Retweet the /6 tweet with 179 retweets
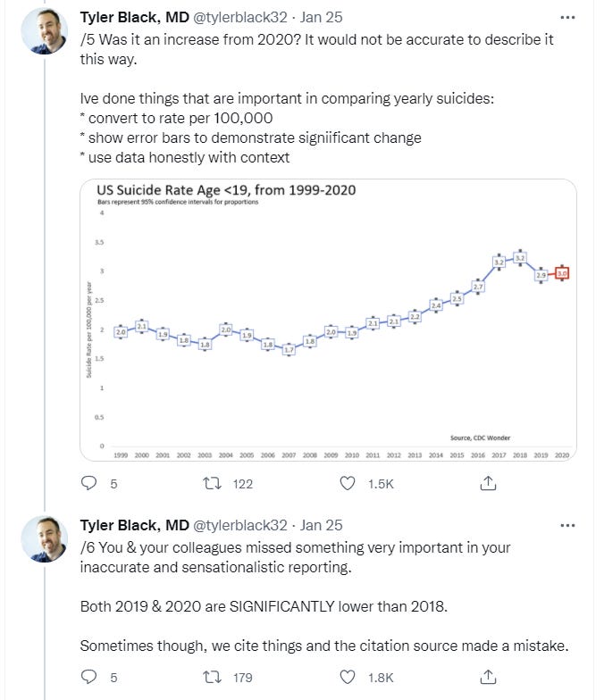The width and height of the screenshot is (604, 700). tap(214, 678)
